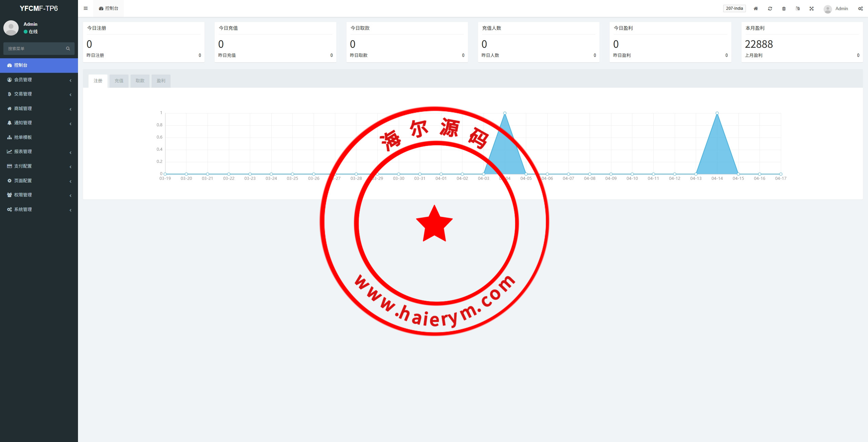868x442 pixels.
Task: Select the 取款 chart tab
Action: coord(140,81)
